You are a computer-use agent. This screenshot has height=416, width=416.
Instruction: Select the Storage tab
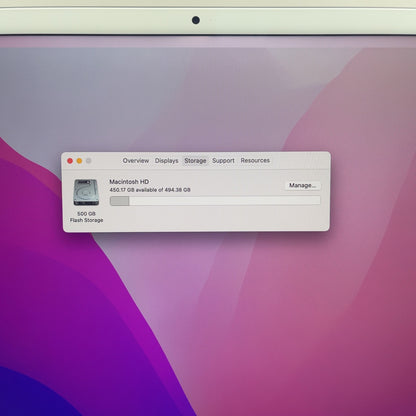click(x=195, y=161)
